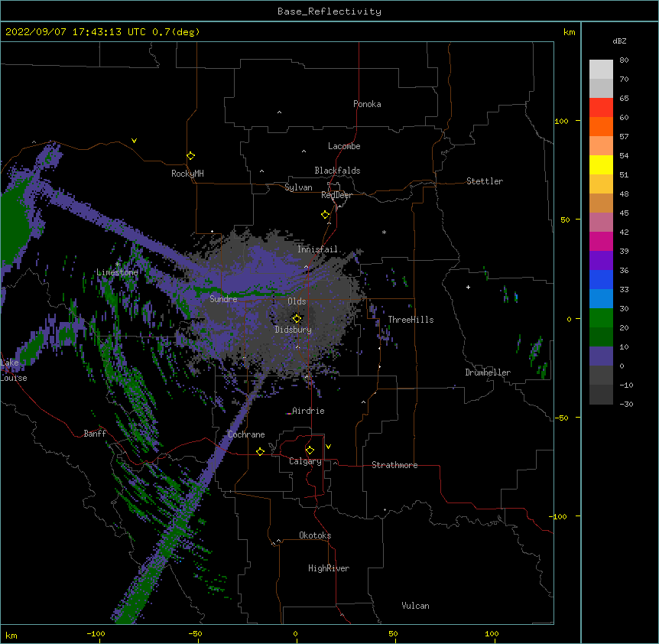Click the light blue 33-30 dBZ legend swatch

[x=601, y=299]
